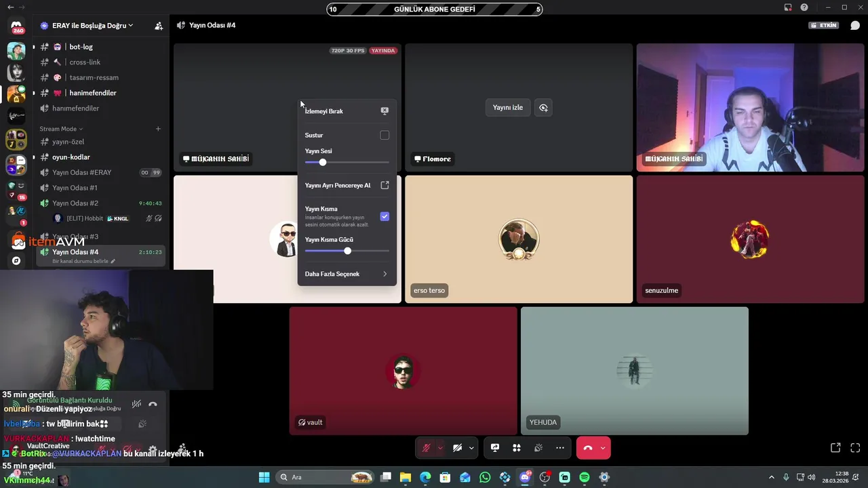Click the Windows taskbar Ara search box
Viewport: 868px width, 488px height.
coord(325,477)
